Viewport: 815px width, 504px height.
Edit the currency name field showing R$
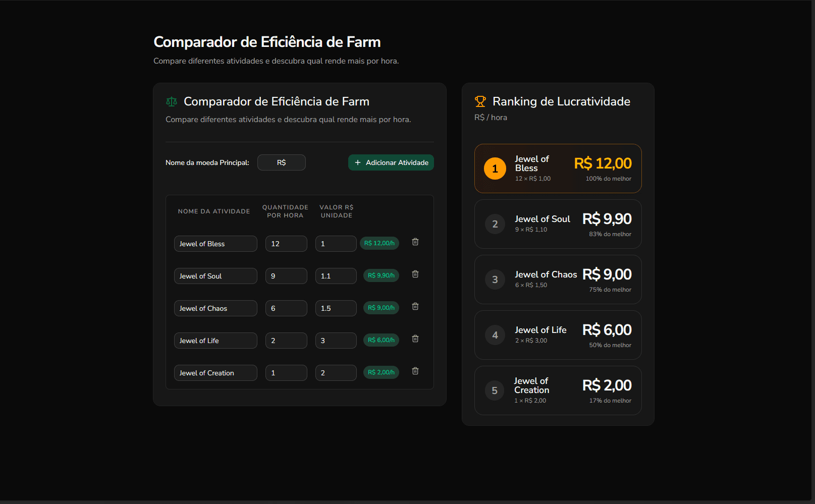click(x=281, y=162)
